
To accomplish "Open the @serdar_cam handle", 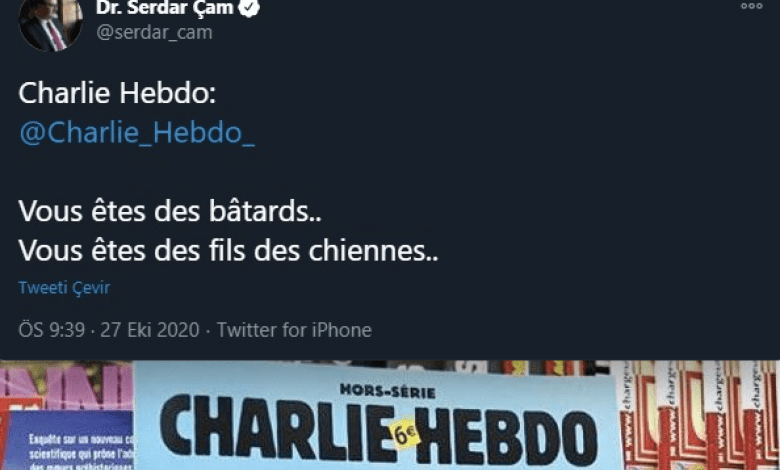I will point(154,32).
